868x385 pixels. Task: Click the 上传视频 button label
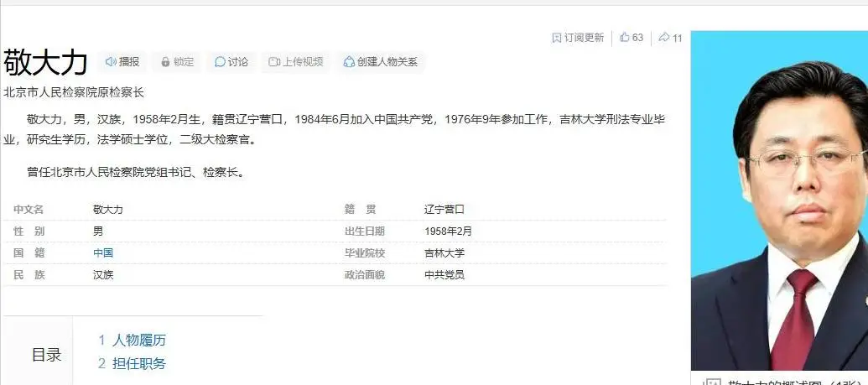point(302,62)
